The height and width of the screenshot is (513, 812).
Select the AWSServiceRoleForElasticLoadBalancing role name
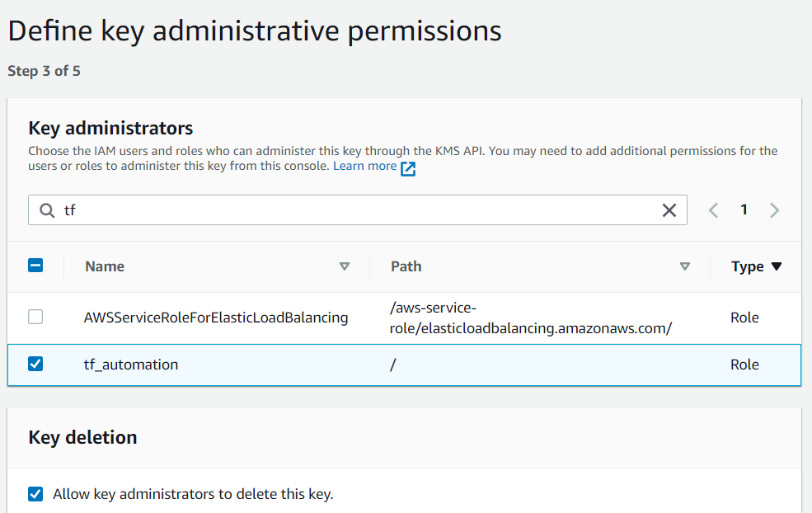[216, 318]
